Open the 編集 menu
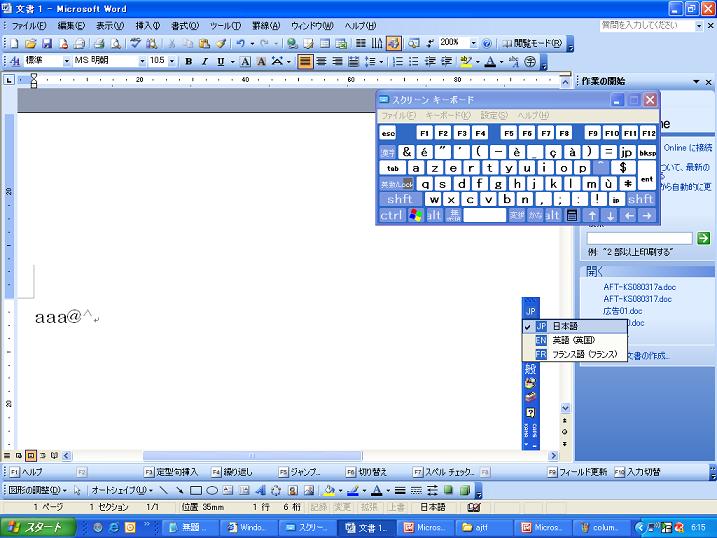The height and width of the screenshot is (538, 717). point(71,26)
